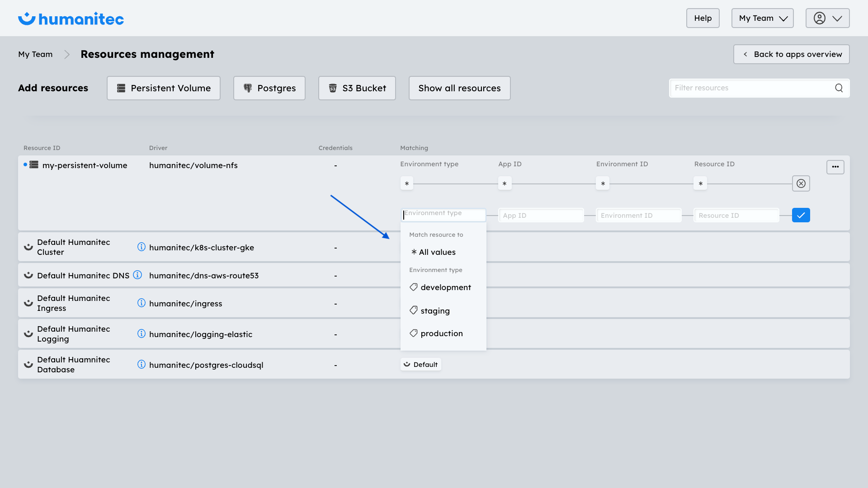This screenshot has width=868, height=488.
Task: Click the Humanitec logo
Action: click(x=71, y=19)
